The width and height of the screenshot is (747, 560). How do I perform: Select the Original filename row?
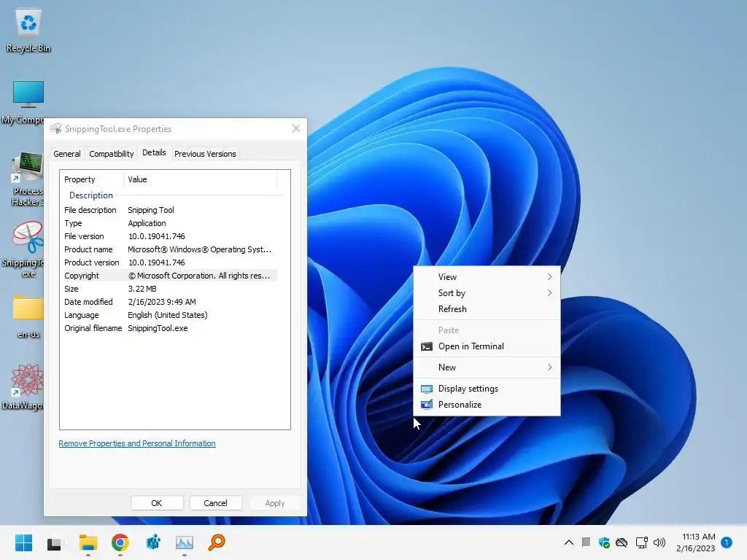click(170, 328)
